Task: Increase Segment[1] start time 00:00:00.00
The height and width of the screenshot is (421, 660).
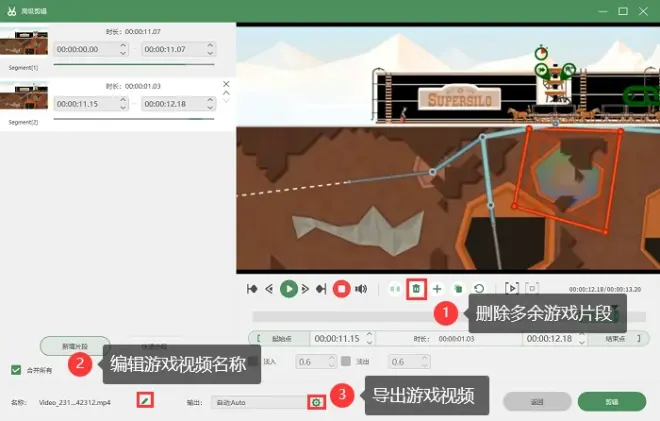Action: (x=123, y=45)
